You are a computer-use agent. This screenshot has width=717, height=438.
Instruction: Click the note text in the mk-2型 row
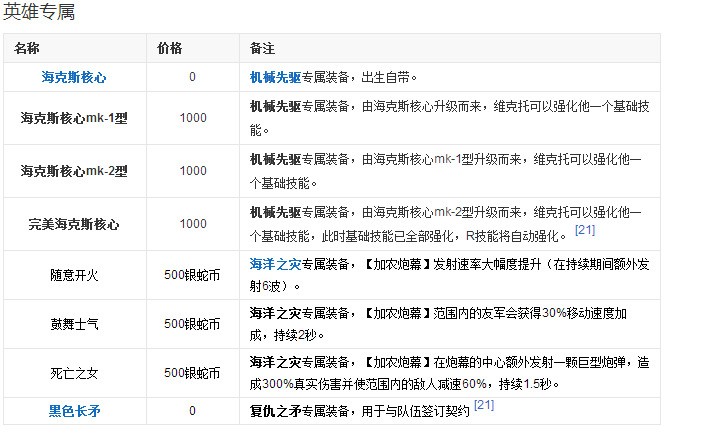tap(446, 171)
